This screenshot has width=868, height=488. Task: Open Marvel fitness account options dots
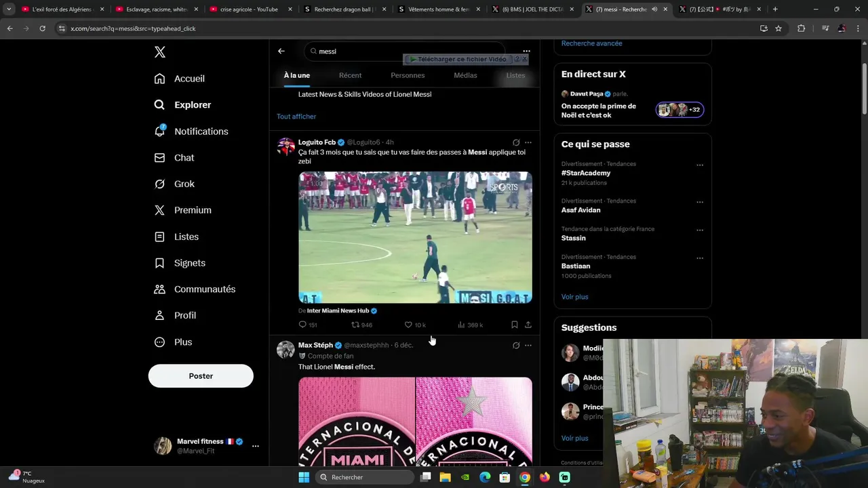(256, 446)
